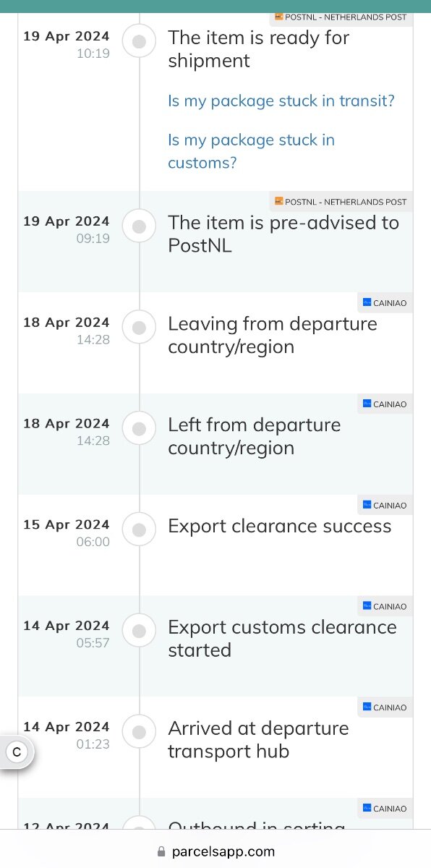
Task: Click the Cainiao badge on 'Arrived at departure transport hub'
Action: tap(385, 708)
